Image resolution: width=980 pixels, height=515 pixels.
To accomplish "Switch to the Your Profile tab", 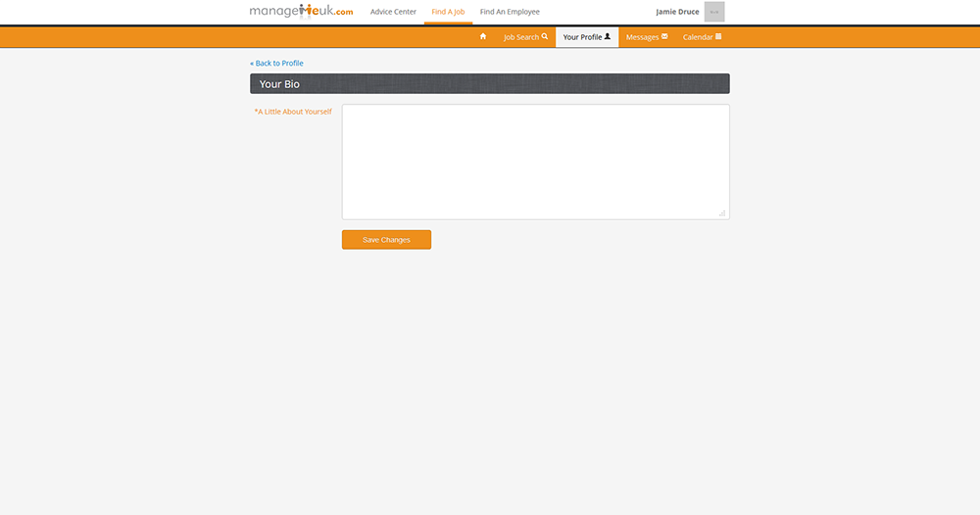I will tap(582, 37).
